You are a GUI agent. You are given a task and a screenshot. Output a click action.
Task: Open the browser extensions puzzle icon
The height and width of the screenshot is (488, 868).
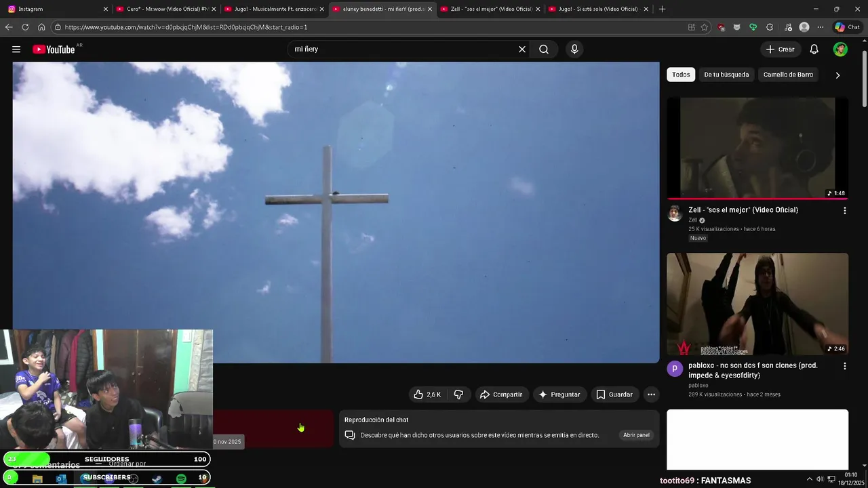pos(770,27)
